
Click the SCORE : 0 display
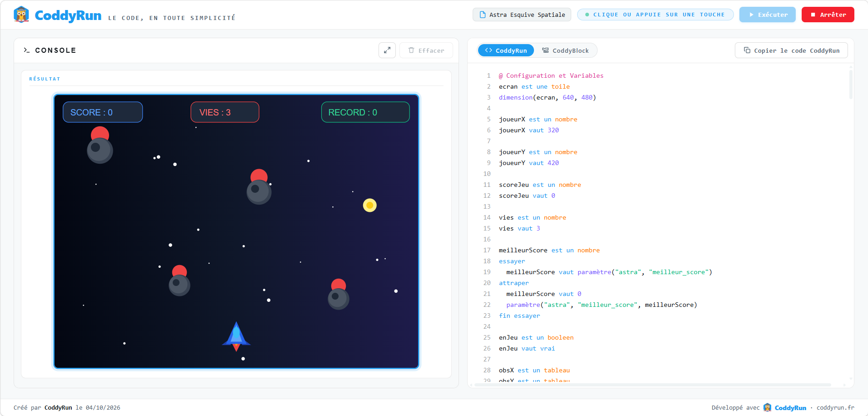tap(103, 112)
